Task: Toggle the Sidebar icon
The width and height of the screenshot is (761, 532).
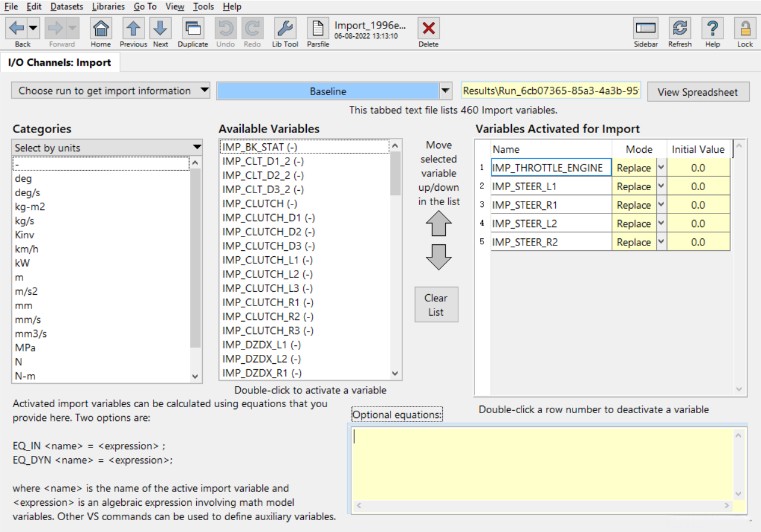Action: click(646, 29)
